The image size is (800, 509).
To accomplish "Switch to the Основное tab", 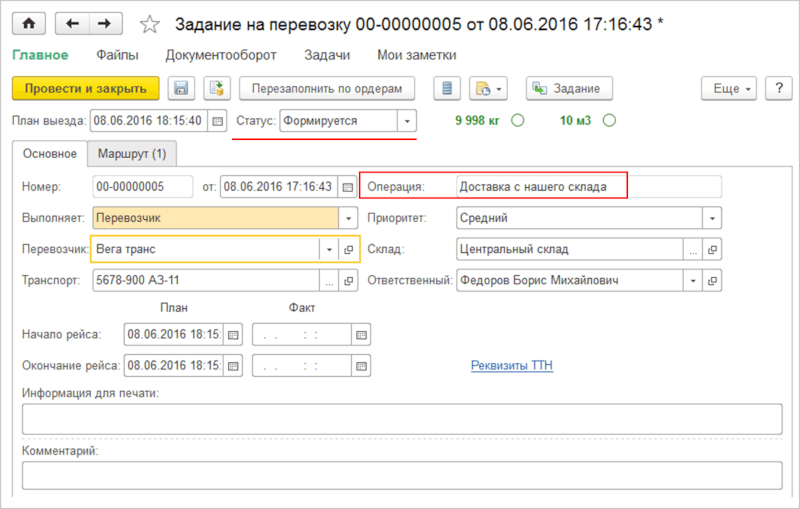I will [x=49, y=154].
